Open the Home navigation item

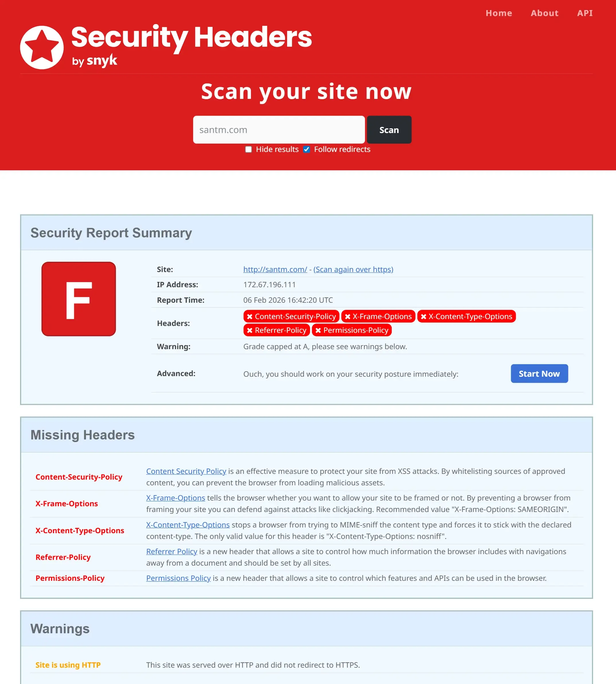click(x=499, y=13)
